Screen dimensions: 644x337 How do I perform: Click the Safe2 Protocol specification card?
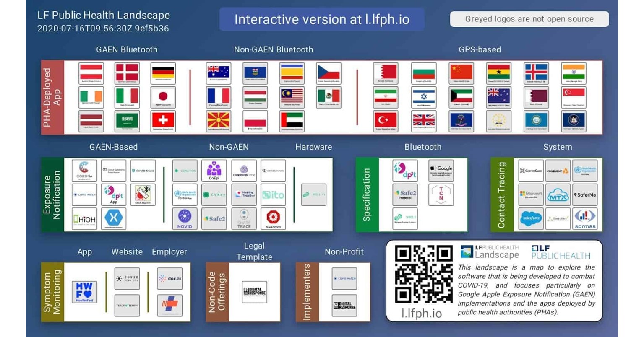point(405,194)
